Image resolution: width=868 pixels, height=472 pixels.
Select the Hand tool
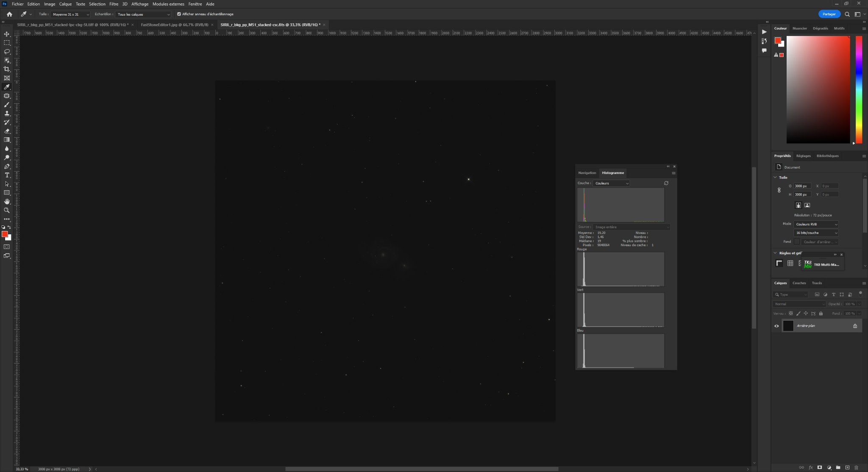coord(7,202)
